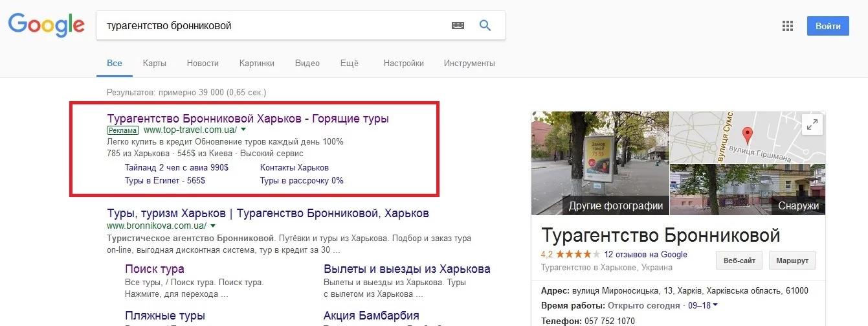Open sitelink 'Тайланд 2 чел с авиа 990$'
868x326 pixels.
click(x=177, y=167)
